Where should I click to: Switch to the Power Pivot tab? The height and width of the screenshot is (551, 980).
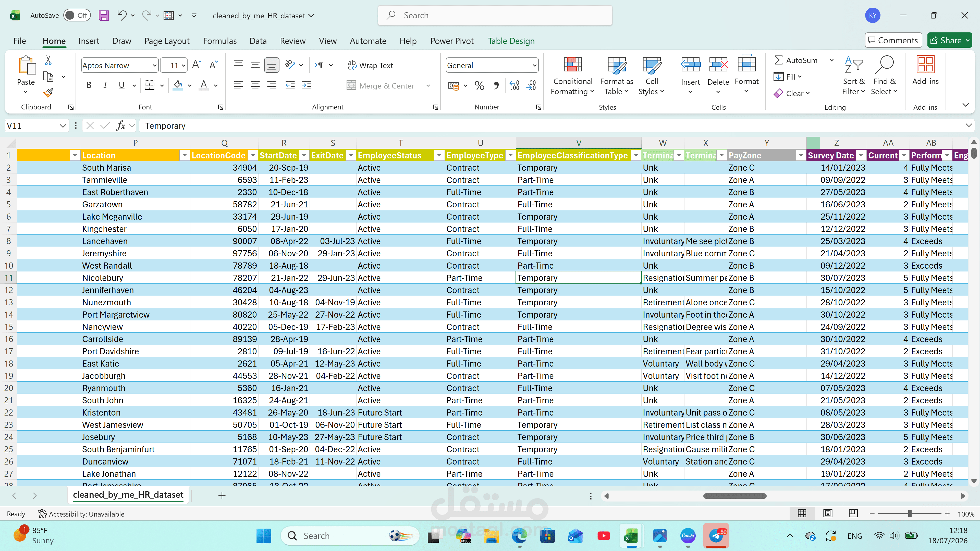click(452, 41)
